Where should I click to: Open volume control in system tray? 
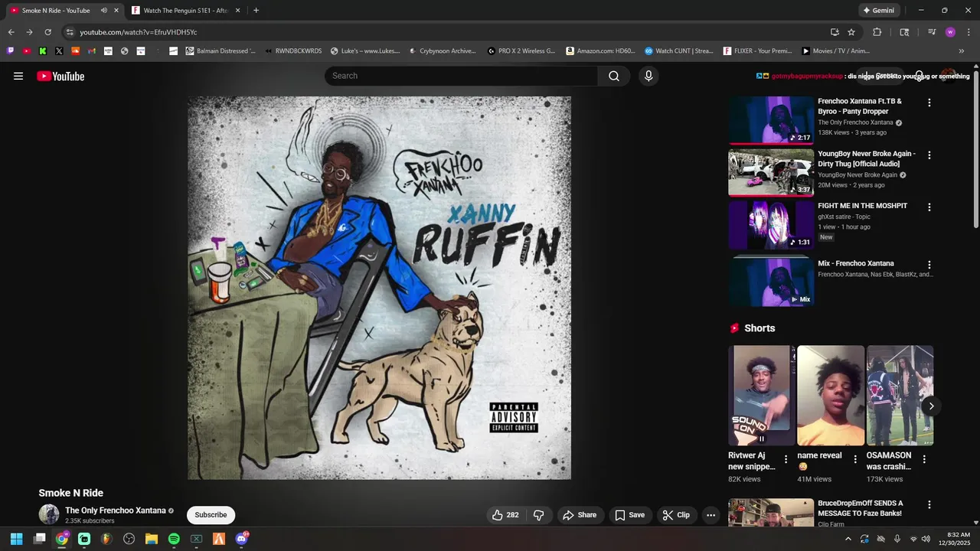point(926,539)
